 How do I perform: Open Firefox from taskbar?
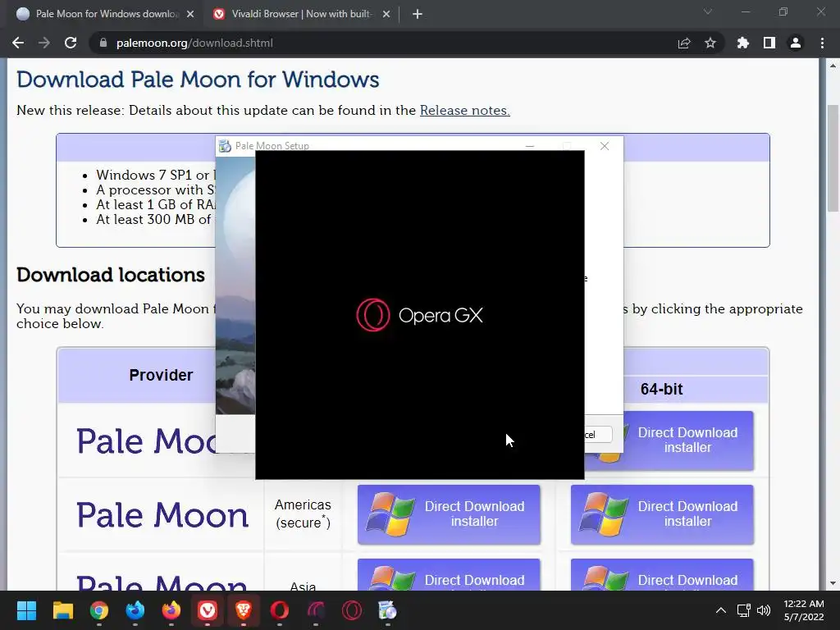coord(171,610)
